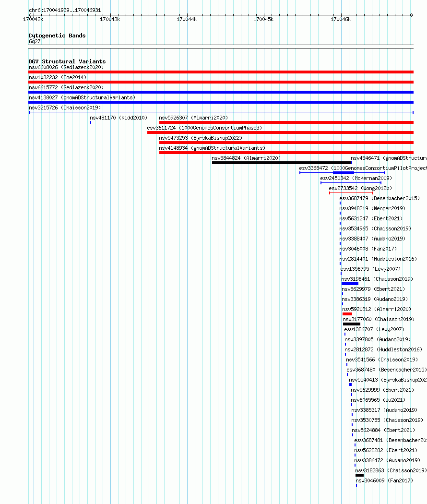The width and height of the screenshot is (427, 504).
Task: Open variant nsv2814401 (Huddleston2016)
Action: coord(378,259)
